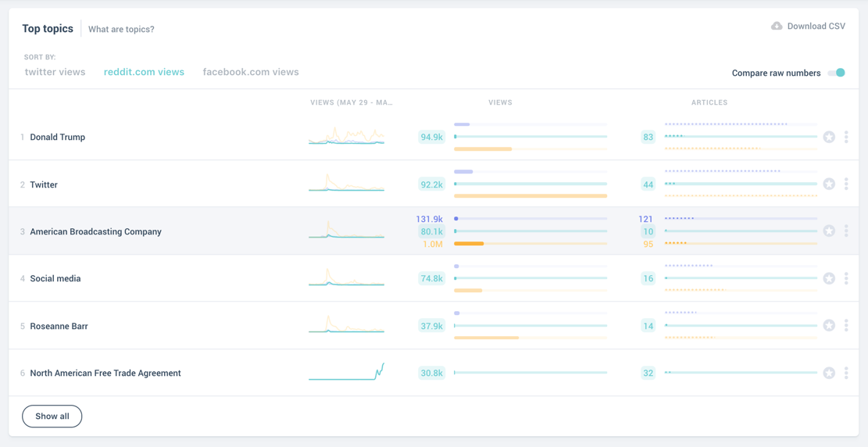This screenshot has width=868, height=447.
Task: Click the American Broadcasting Company sparkline chart
Action: click(347, 229)
